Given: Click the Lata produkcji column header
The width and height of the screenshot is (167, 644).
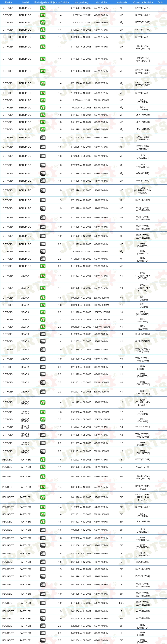Looking at the screenshot, I should click(x=81, y=2).
